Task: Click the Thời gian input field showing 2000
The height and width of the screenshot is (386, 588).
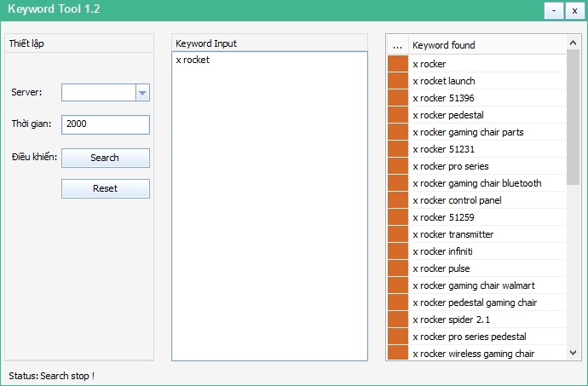Action: point(106,124)
